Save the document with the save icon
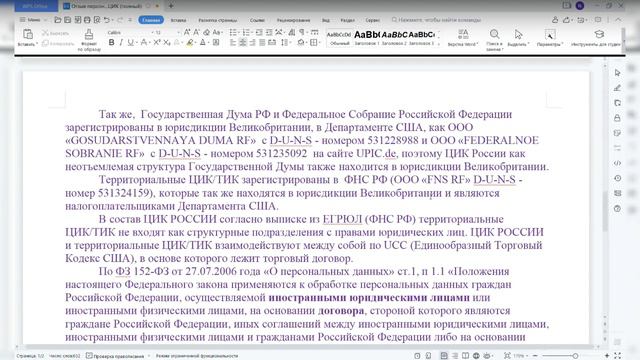Image resolution: width=640 pixels, height=360 pixels. coord(67,20)
